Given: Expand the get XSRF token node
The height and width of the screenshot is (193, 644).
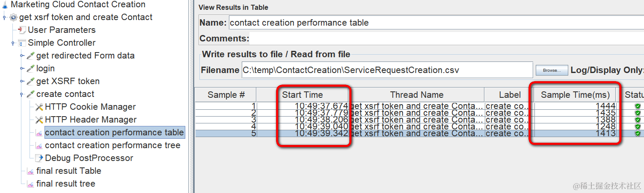Looking at the screenshot, I should 22,81.
